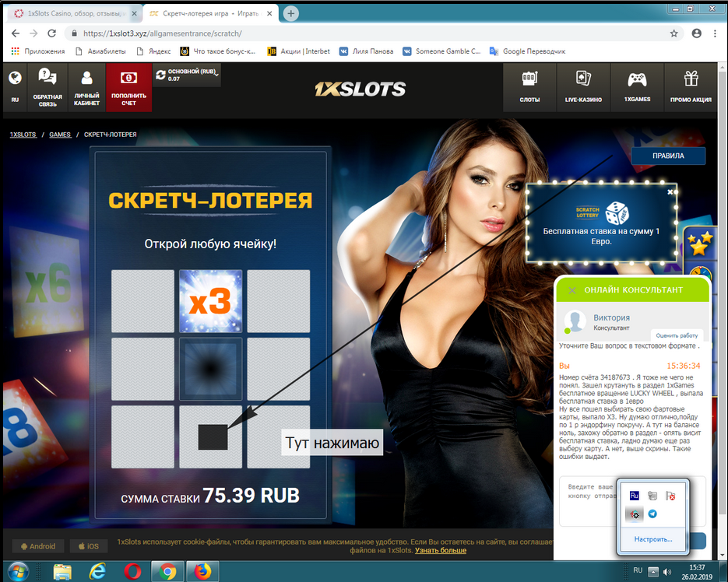Reload the current page
Screen dimensions: 728x582
coord(52,33)
